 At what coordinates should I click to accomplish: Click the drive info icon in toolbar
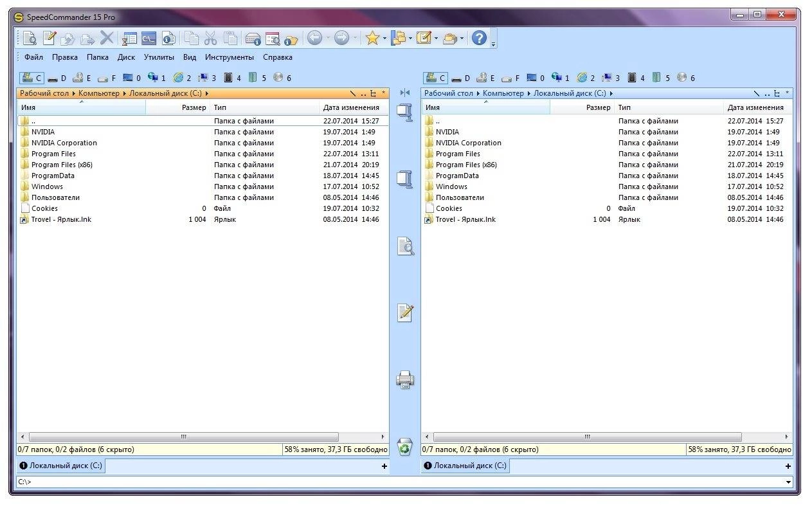253,39
